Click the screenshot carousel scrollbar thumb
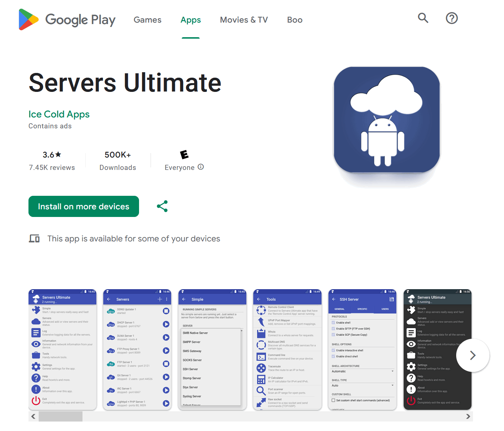This screenshot has width=504, height=431. pos(61,416)
